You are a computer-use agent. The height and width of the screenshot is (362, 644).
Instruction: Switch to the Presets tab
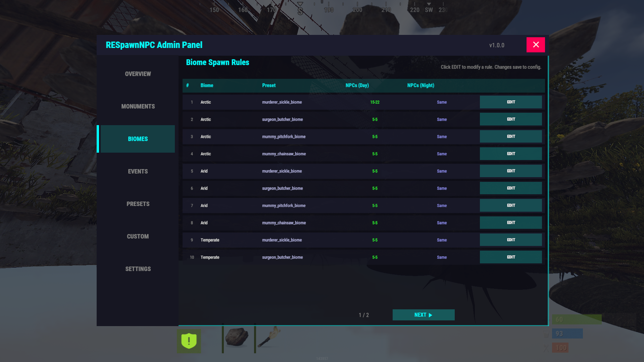coord(138,204)
